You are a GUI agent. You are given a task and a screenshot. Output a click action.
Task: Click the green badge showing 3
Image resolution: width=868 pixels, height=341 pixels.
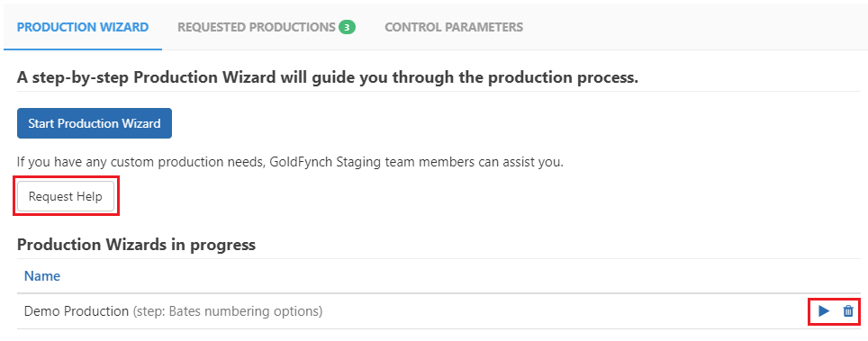(x=347, y=27)
